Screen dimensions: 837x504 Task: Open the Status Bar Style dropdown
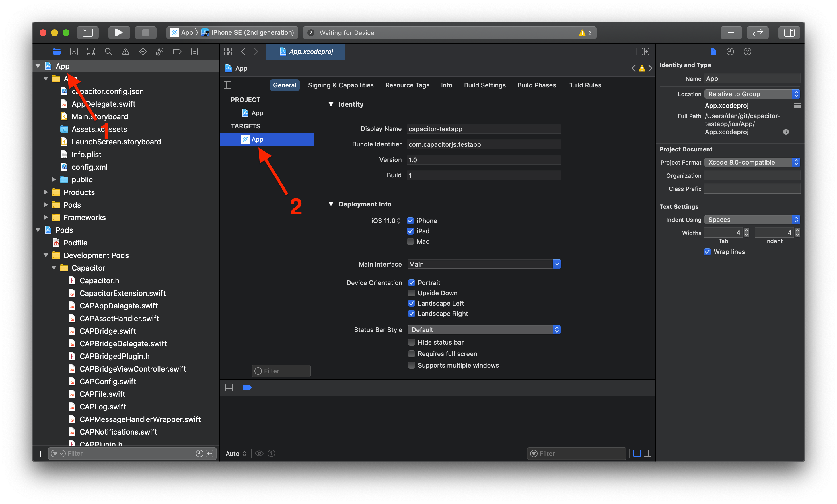pos(556,329)
